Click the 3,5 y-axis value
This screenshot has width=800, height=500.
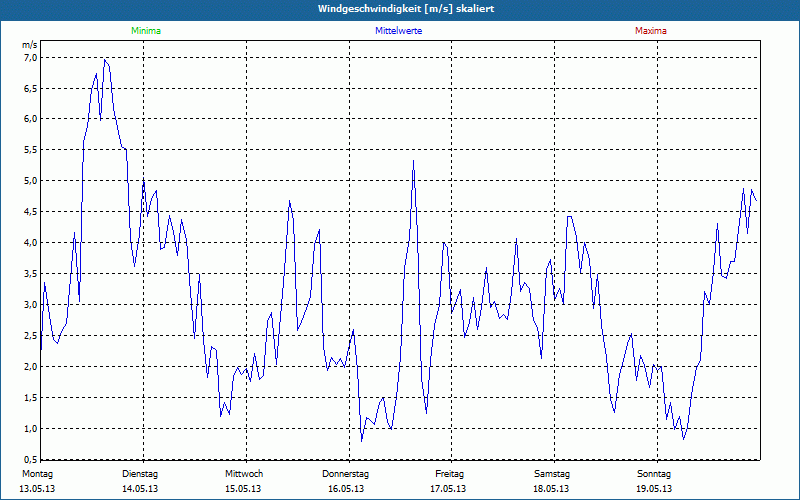[x=31, y=274]
